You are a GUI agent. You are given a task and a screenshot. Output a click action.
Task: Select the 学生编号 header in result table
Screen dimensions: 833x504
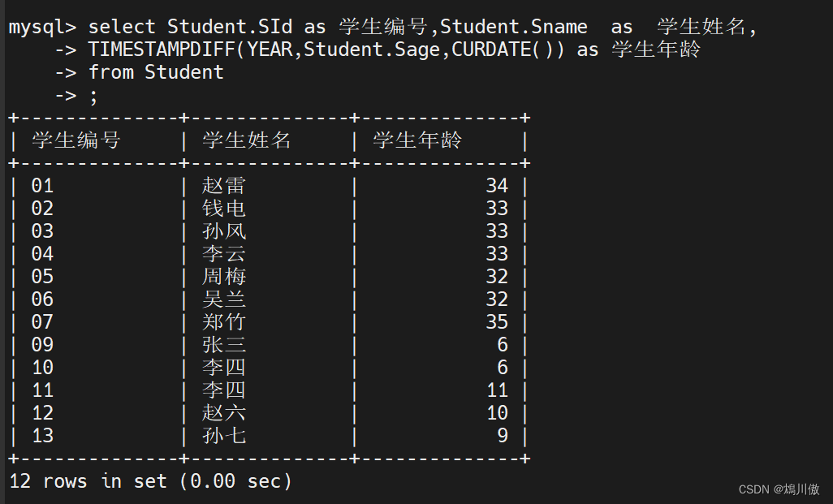coord(76,140)
